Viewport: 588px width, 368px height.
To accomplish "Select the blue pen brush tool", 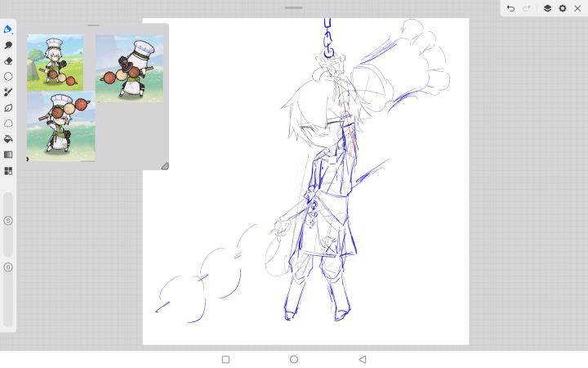I will tap(8, 29).
